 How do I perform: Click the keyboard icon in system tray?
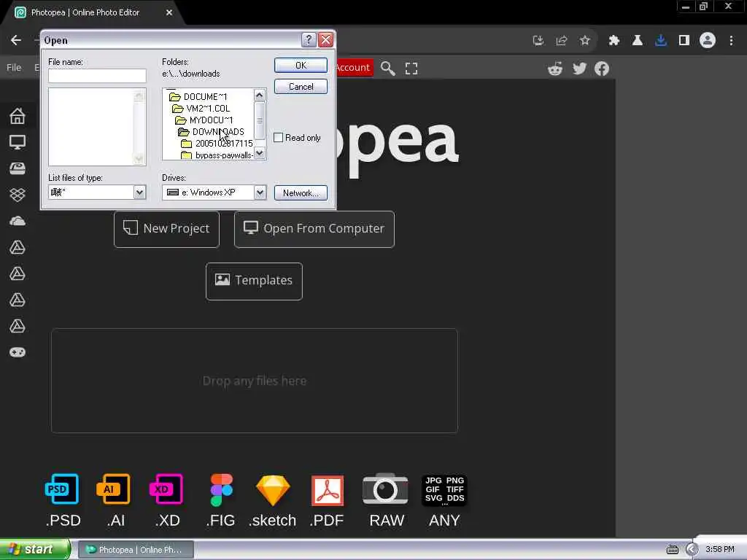672,550
